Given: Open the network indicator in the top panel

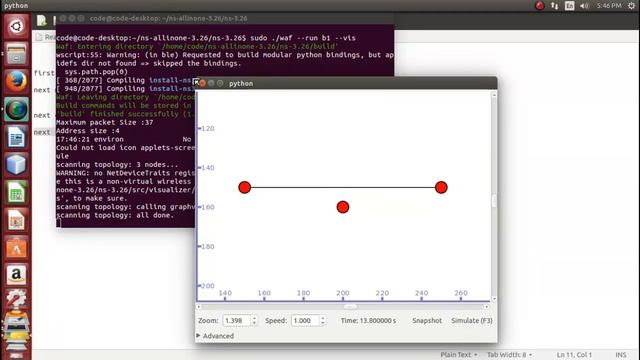Looking at the screenshot, I should pyautogui.click(x=555, y=6).
